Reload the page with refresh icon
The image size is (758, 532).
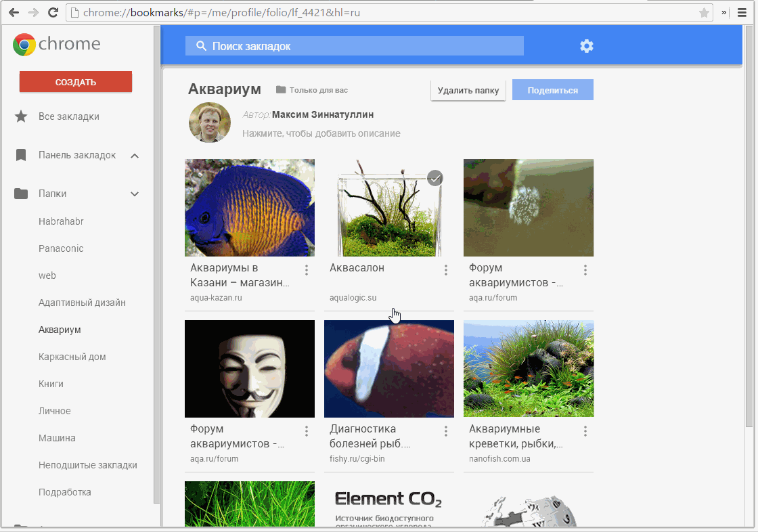(53, 13)
